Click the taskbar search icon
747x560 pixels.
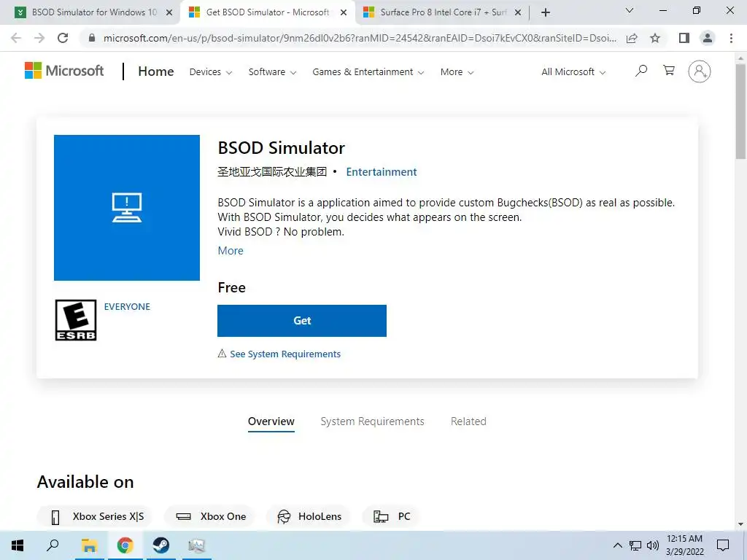tap(53, 545)
